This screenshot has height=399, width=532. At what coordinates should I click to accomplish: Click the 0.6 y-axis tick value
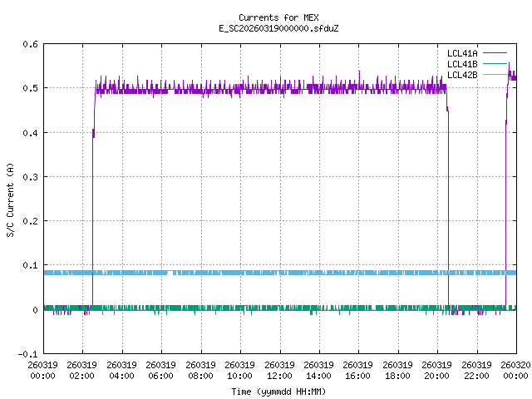tap(28, 44)
